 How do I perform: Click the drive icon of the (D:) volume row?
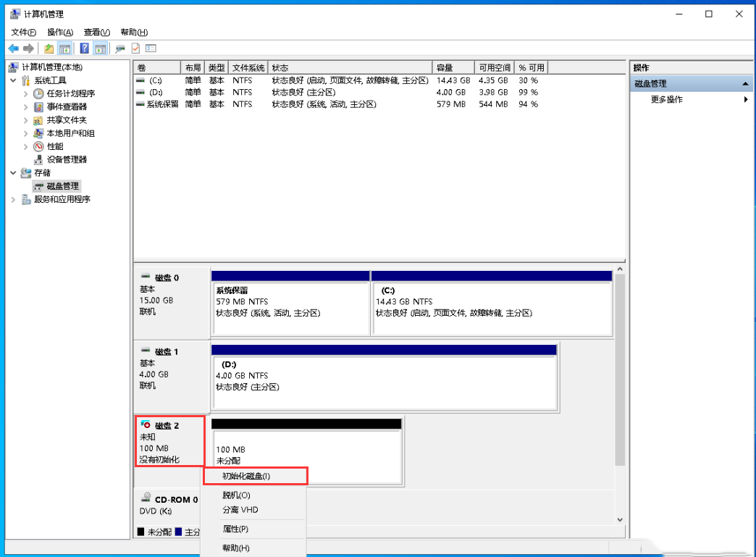pos(140,92)
